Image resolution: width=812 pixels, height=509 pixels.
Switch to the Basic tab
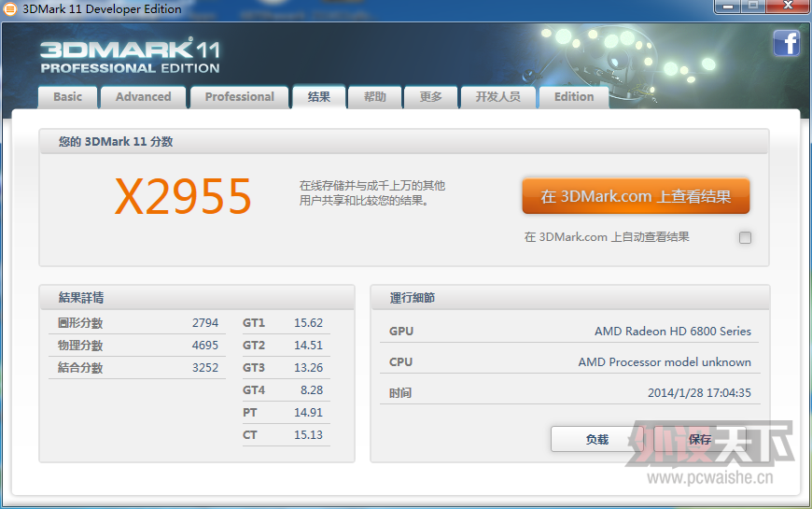(x=68, y=97)
